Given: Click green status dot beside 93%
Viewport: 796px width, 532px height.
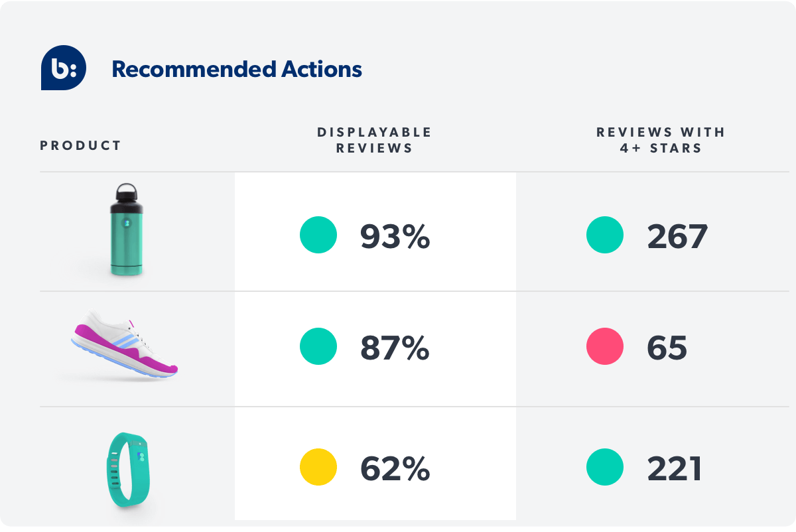Looking at the screenshot, I should pyautogui.click(x=318, y=235).
